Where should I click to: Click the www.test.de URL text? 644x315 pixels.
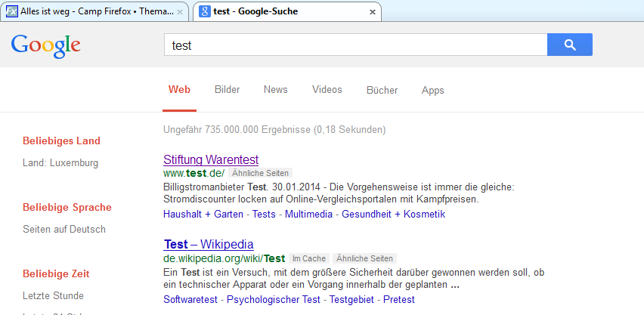tap(194, 173)
